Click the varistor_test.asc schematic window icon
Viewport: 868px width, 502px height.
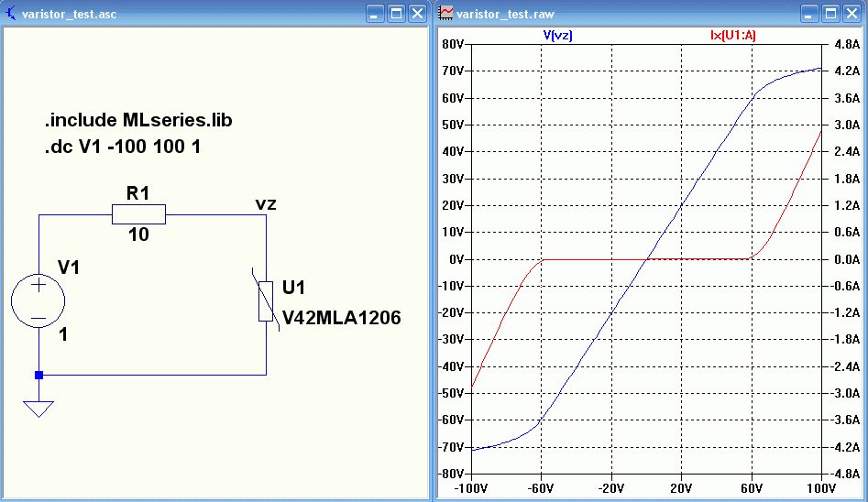click(10, 14)
